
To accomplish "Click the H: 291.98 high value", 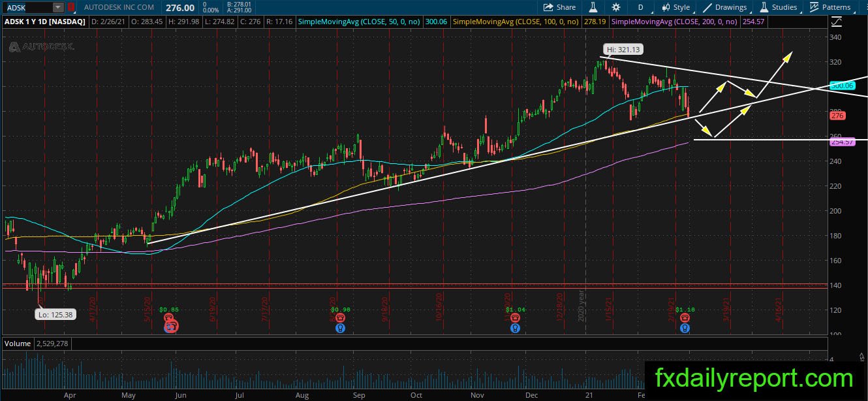I will coord(183,22).
